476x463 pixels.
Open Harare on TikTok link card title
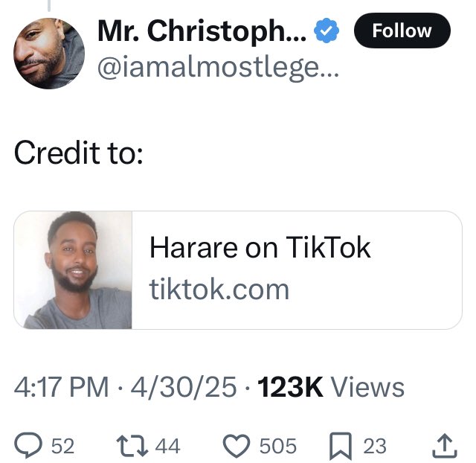pos(260,248)
